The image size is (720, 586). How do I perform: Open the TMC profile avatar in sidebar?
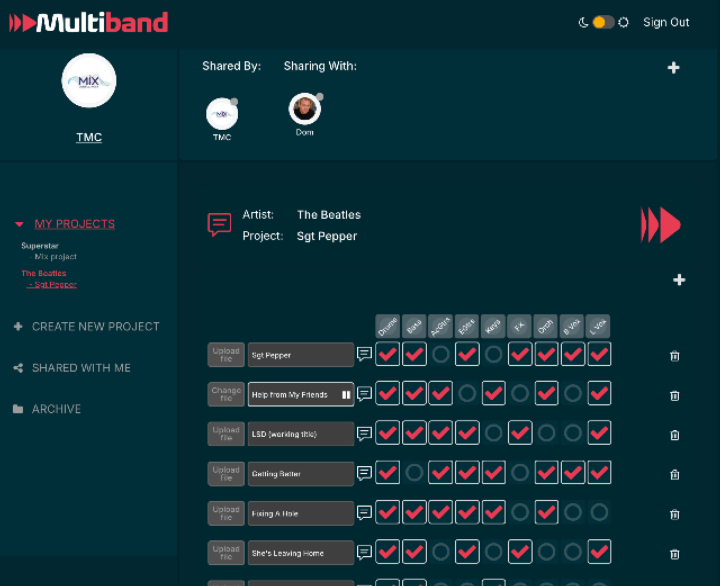point(89,81)
